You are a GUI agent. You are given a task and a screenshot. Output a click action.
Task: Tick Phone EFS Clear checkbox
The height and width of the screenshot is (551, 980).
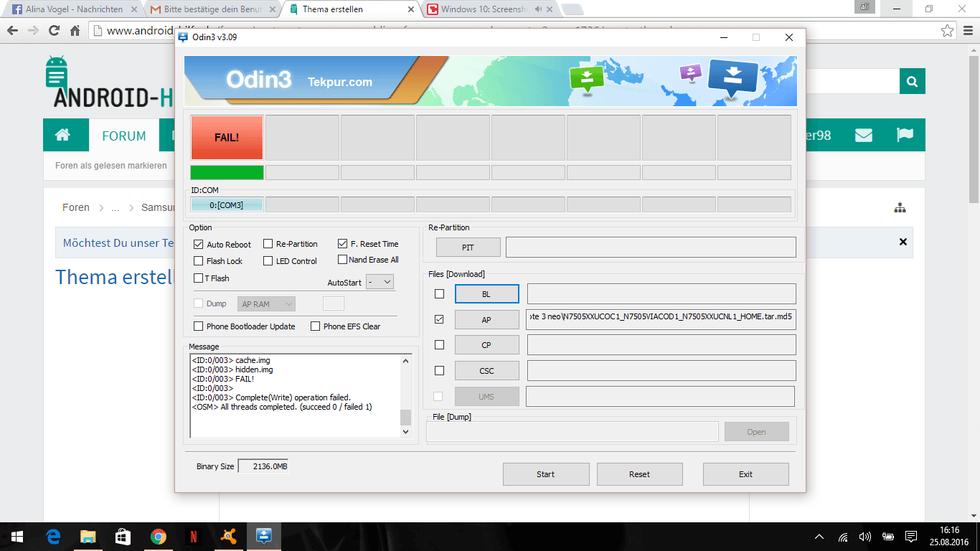coord(316,326)
